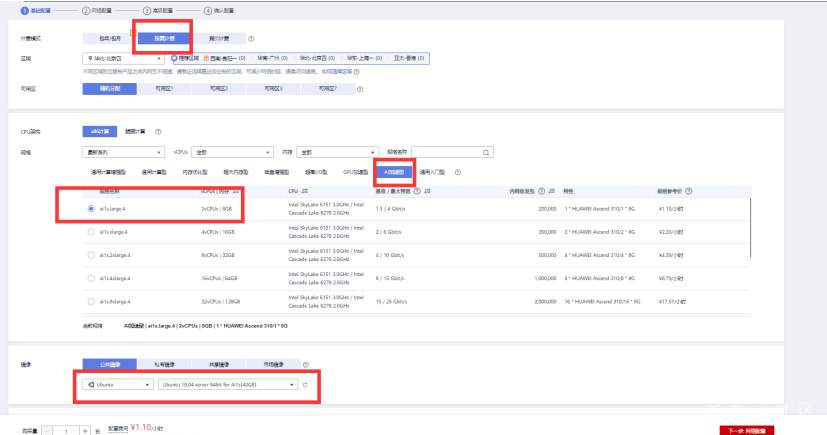Viewport: 827px width, 435px height.
Task: Sort the bandwidth column
Action: coord(427,191)
